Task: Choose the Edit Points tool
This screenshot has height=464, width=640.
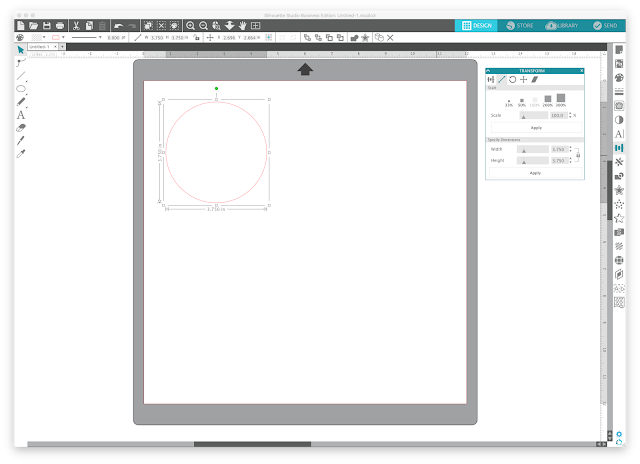Action: coord(20,62)
